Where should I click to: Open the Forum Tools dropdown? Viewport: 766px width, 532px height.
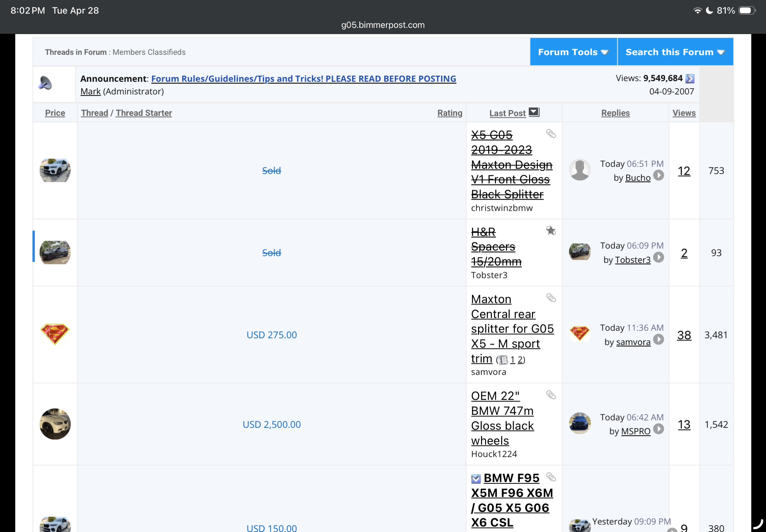[x=573, y=52]
